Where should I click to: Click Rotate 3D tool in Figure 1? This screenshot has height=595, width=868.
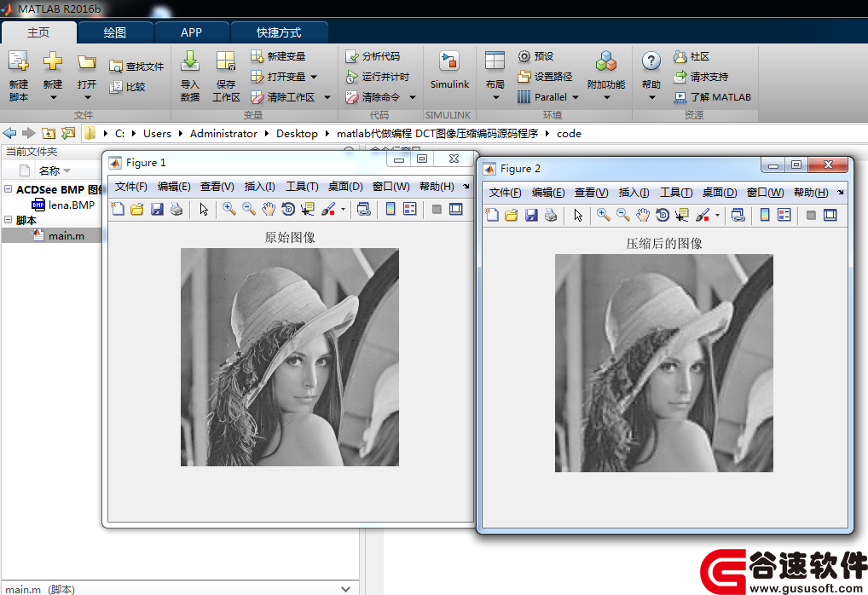288,209
